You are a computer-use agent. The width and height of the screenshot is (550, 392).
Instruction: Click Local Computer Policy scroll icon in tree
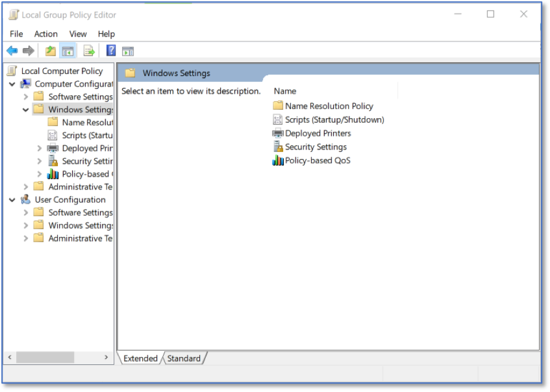pos(12,71)
